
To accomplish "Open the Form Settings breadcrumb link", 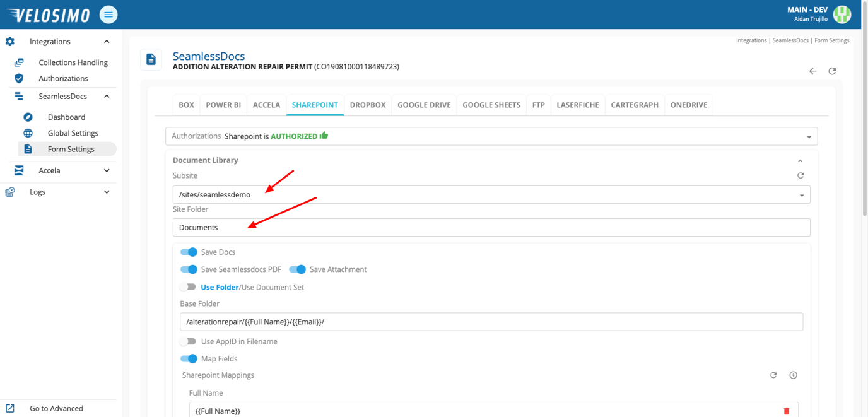I will click(x=831, y=40).
